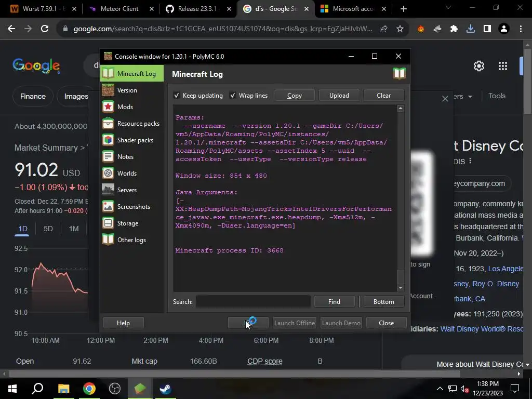Select the 1D chart range
532x399 pixels.
click(22, 229)
